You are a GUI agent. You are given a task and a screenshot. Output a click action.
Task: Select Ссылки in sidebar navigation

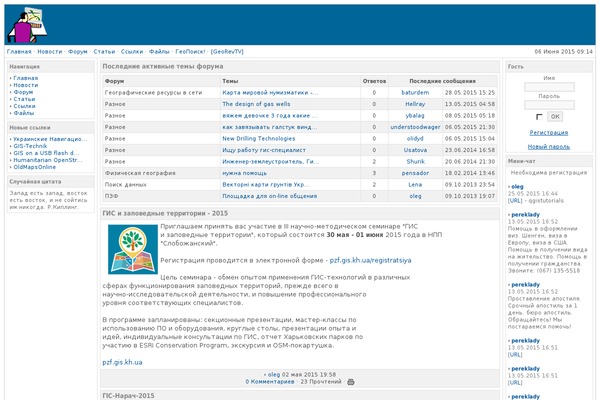pyautogui.click(x=24, y=106)
